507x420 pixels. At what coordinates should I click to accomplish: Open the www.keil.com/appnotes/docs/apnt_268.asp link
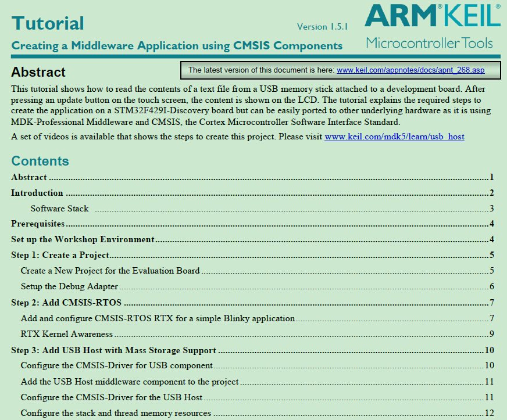[x=410, y=70]
